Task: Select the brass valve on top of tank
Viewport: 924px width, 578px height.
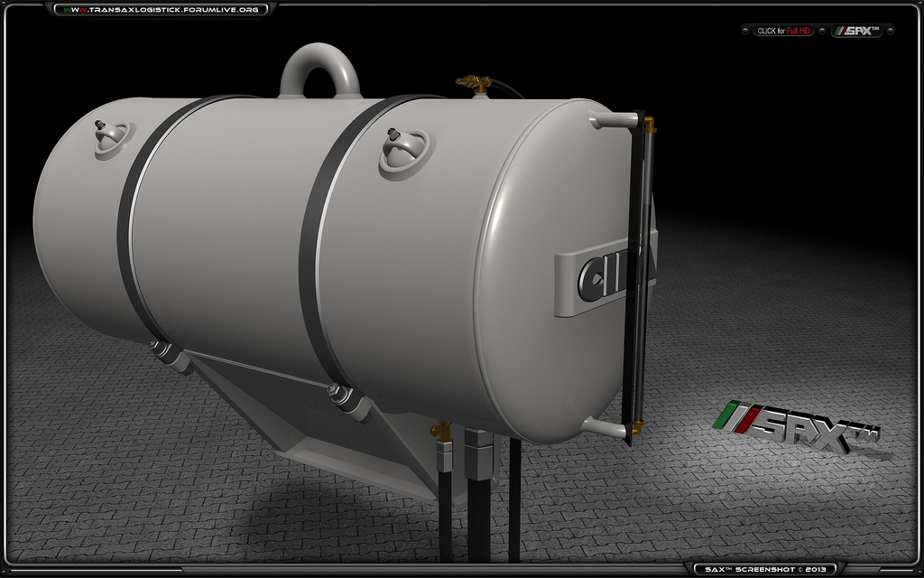Action: (x=473, y=83)
